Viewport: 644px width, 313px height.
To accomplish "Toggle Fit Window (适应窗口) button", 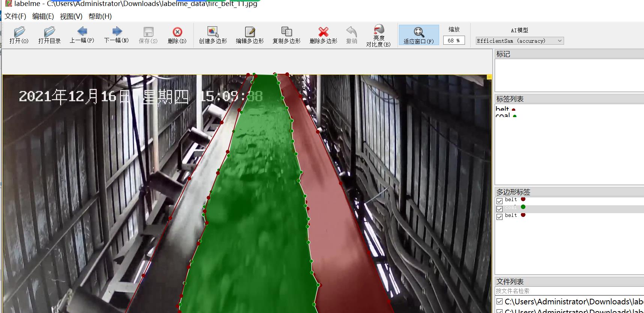I will (x=418, y=35).
